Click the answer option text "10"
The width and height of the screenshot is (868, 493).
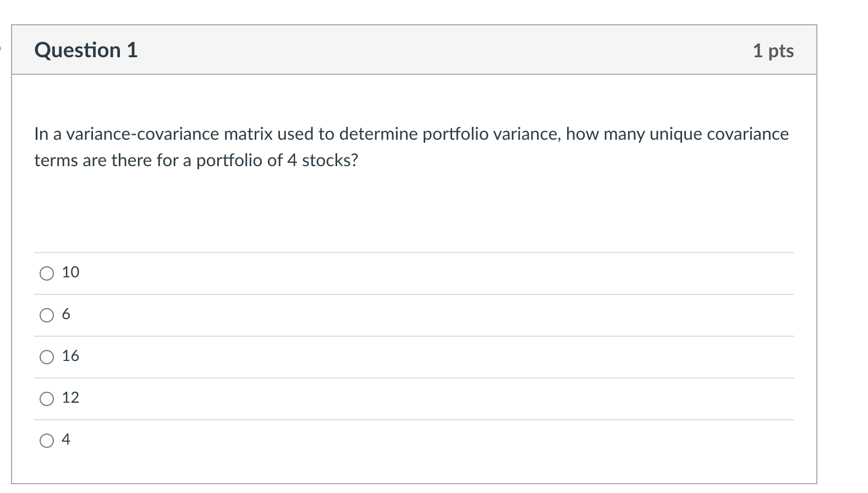[70, 272]
